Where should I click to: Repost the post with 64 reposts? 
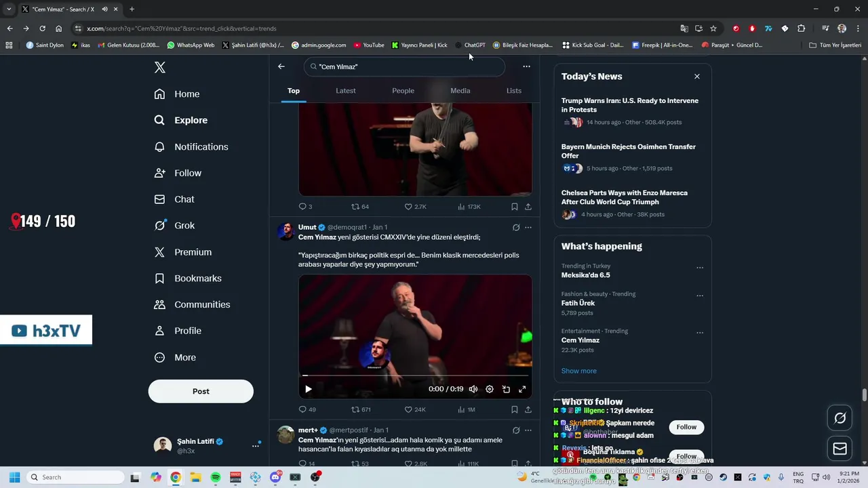(x=360, y=207)
